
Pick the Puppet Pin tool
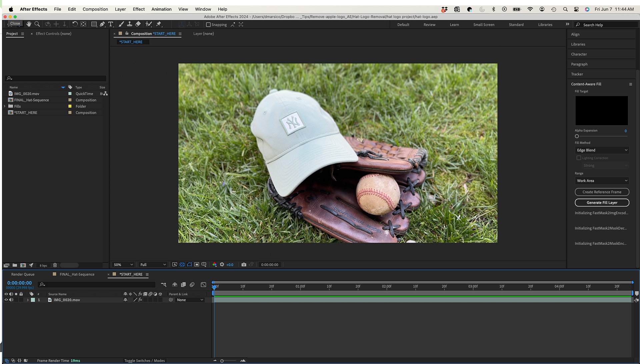(159, 24)
